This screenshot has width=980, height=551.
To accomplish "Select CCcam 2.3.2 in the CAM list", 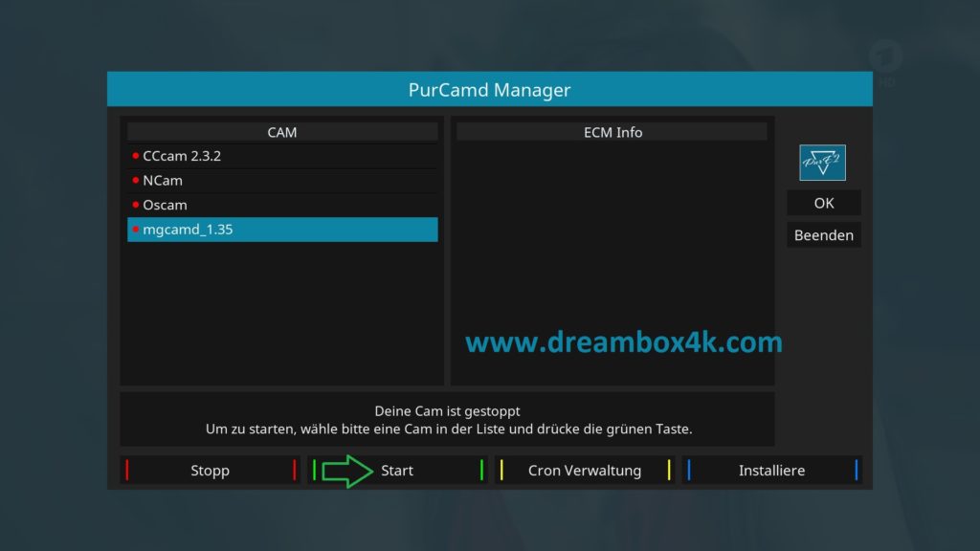I will (282, 156).
